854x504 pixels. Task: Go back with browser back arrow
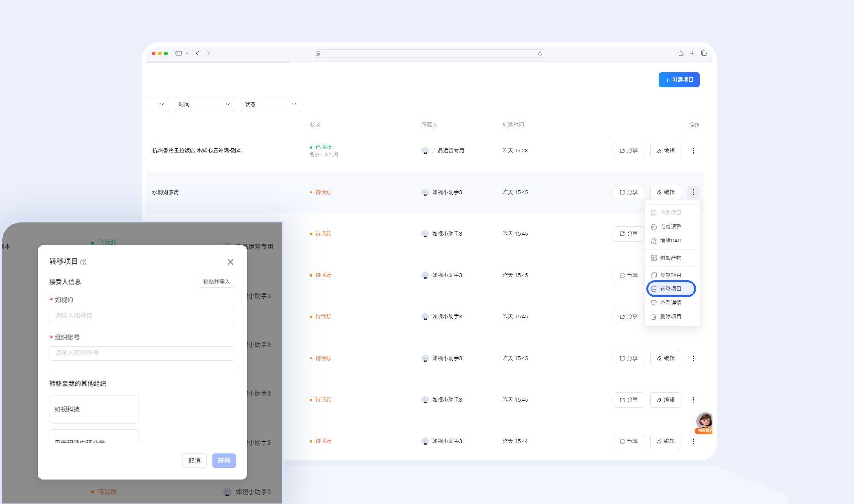point(198,53)
